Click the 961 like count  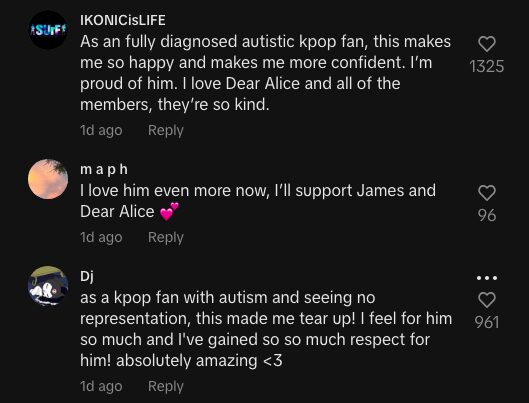[487, 322]
